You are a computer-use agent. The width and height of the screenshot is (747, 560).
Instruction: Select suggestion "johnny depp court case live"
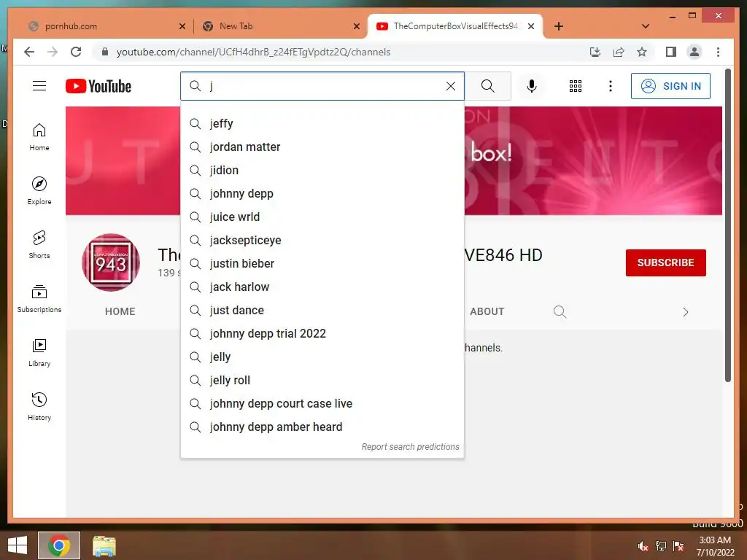(x=322, y=404)
